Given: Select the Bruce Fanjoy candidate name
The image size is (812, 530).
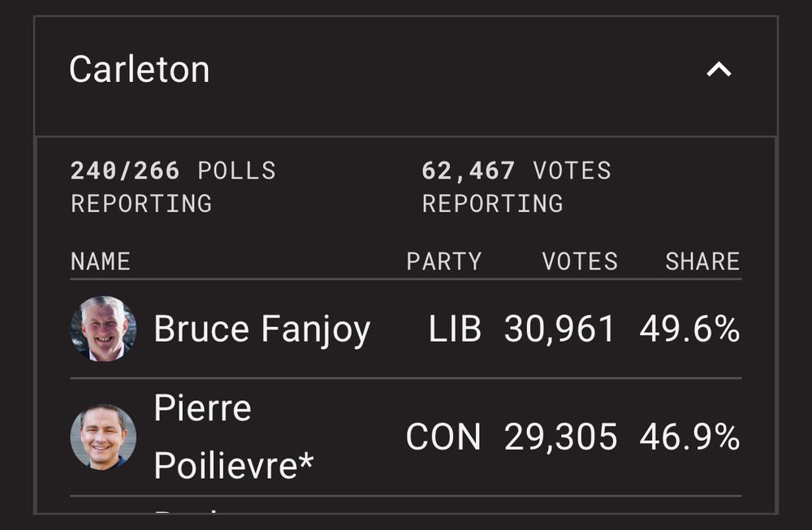Looking at the screenshot, I should coord(261,330).
